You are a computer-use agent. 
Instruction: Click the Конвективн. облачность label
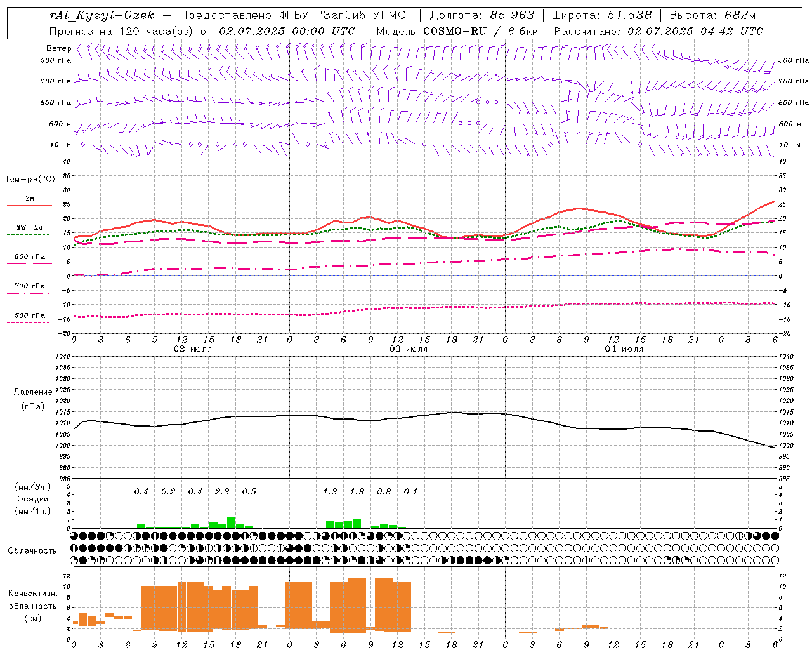32,600
